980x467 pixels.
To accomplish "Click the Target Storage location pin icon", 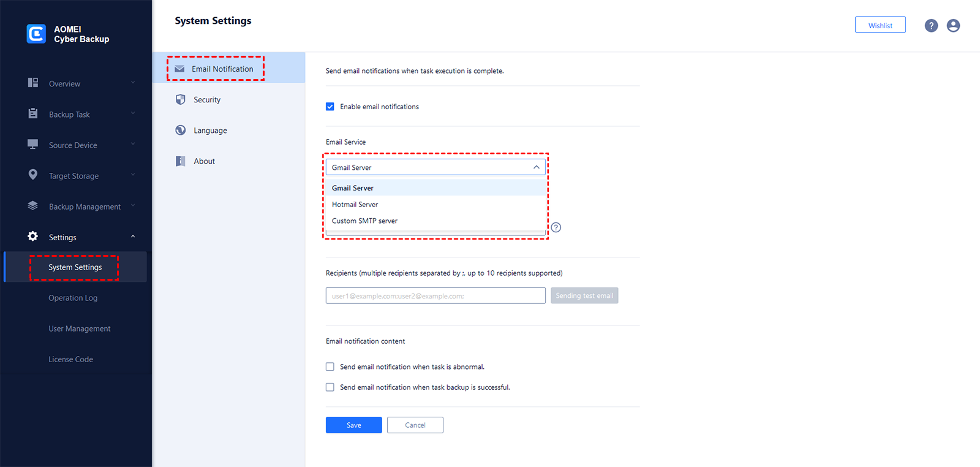I will [x=33, y=175].
